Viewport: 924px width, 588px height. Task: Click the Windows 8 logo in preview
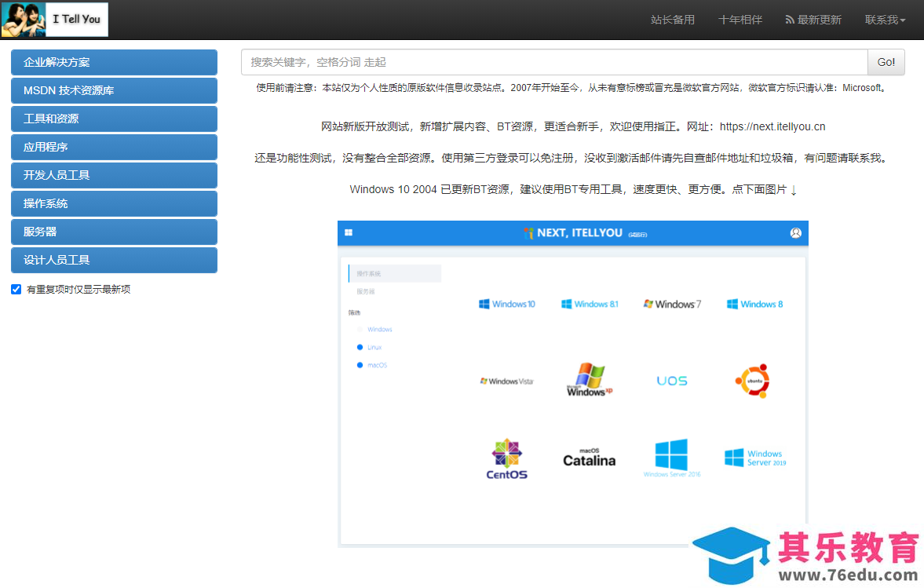coord(755,304)
